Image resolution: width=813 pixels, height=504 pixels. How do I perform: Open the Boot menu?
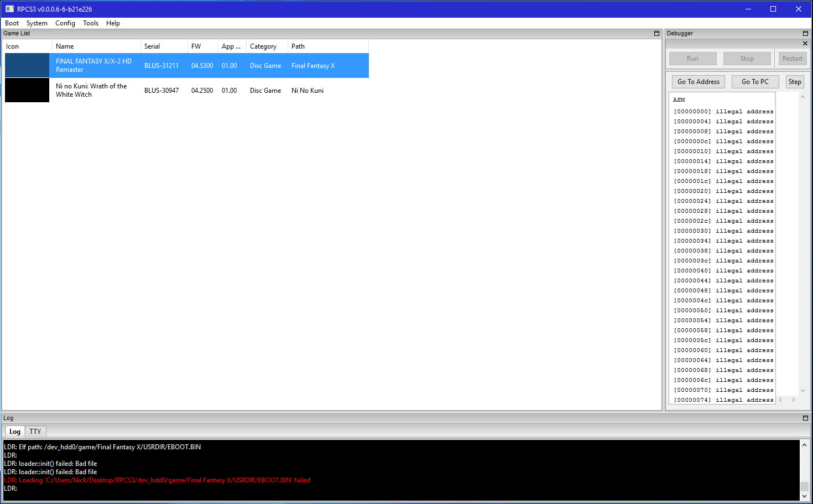click(x=12, y=23)
